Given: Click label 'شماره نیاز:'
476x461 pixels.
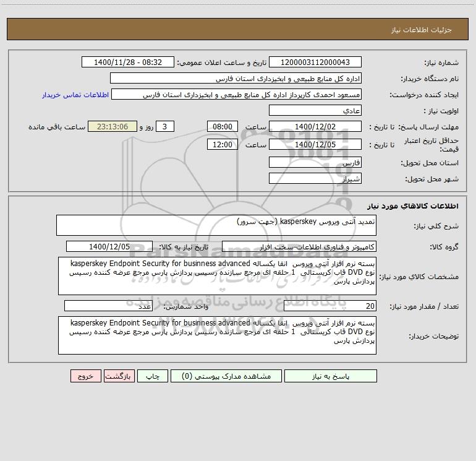Looking at the screenshot, I should click(441, 63).
